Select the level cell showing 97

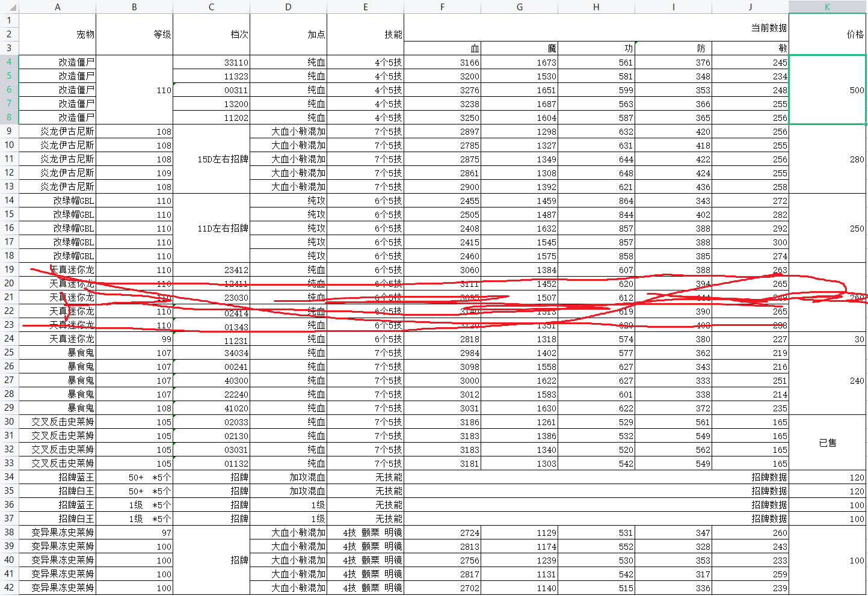[x=134, y=532]
